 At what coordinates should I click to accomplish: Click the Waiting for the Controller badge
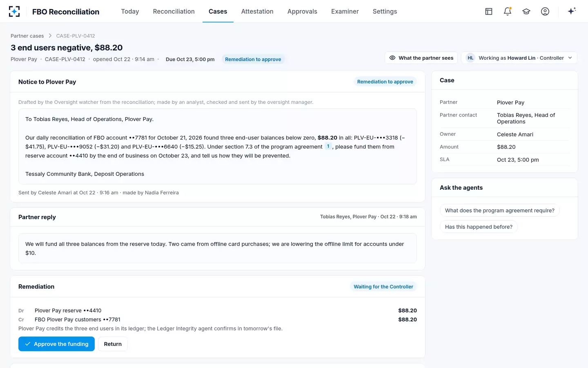[383, 287]
